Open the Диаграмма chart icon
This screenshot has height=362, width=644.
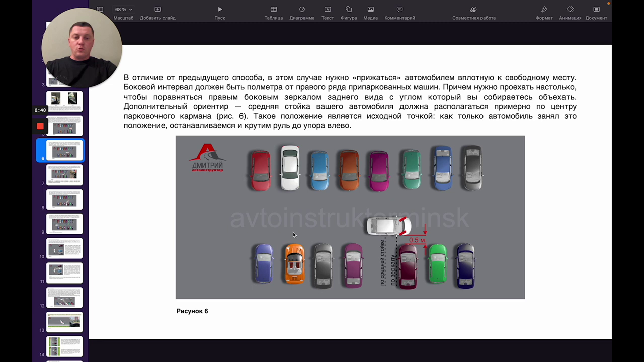pyautogui.click(x=302, y=9)
